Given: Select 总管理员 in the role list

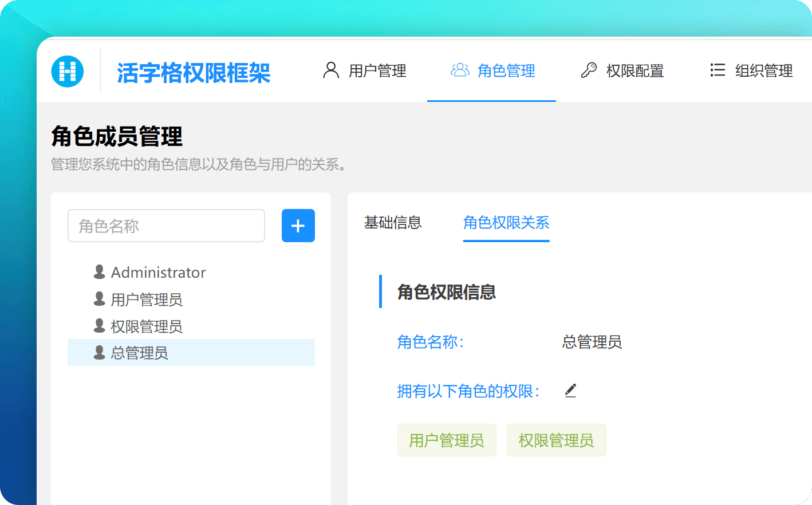Looking at the screenshot, I should 191,353.
